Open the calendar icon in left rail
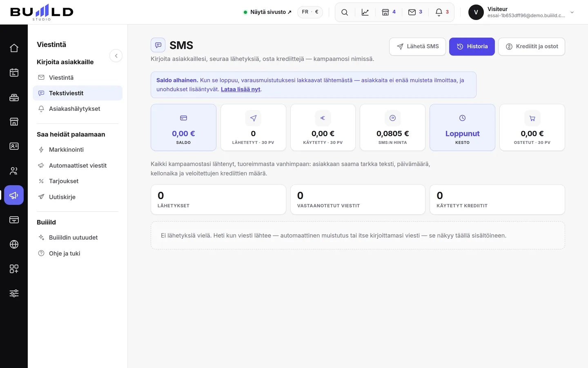 (x=14, y=73)
